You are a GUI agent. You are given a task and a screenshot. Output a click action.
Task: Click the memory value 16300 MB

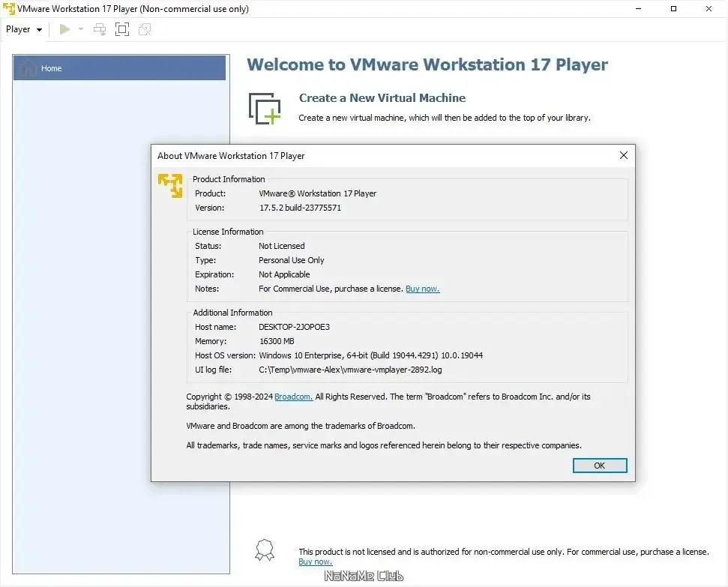[277, 341]
